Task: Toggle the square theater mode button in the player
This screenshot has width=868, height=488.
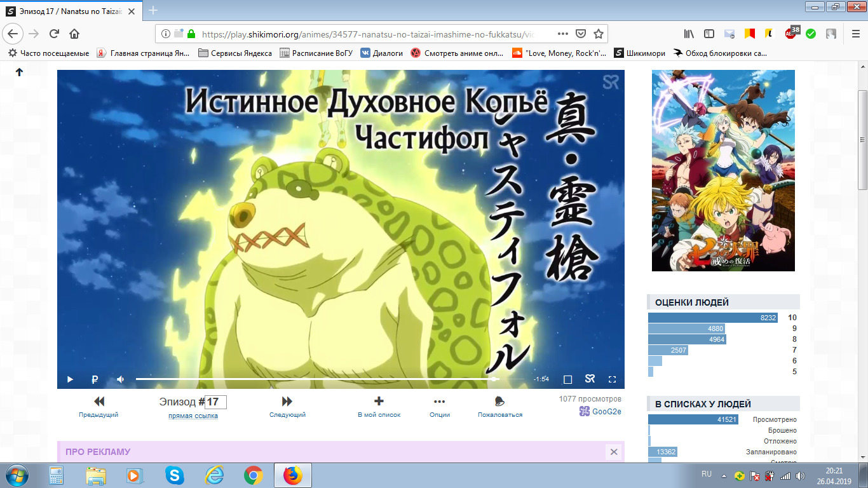Action: [x=568, y=379]
